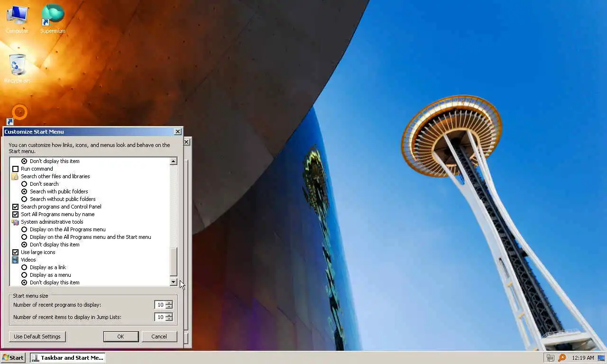Click the Show desktop tray icon
The height and width of the screenshot is (364, 607).
(x=601, y=358)
